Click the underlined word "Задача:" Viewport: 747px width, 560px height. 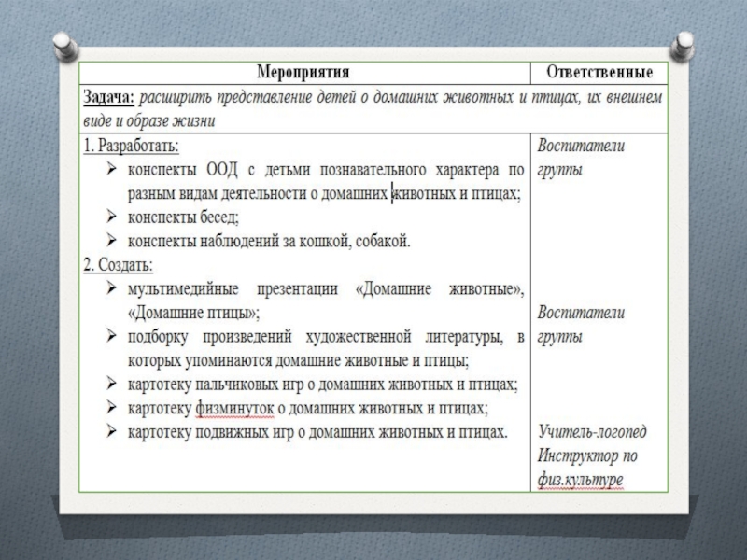pos(109,97)
